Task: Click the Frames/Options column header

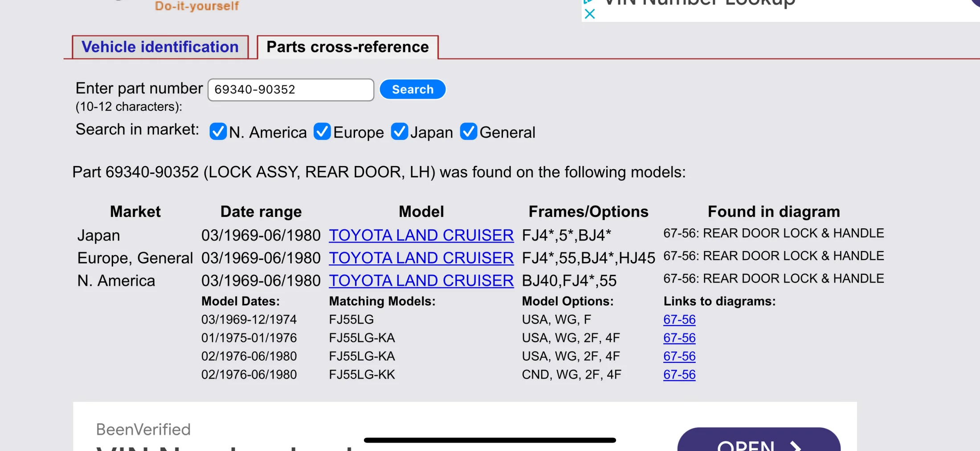Action: coord(588,211)
